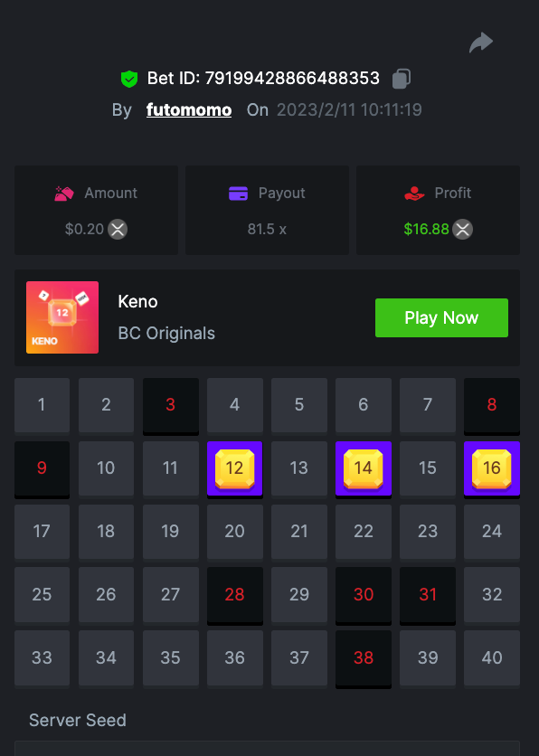
Task: Click the red Profit hand icon
Action: pyautogui.click(x=414, y=194)
